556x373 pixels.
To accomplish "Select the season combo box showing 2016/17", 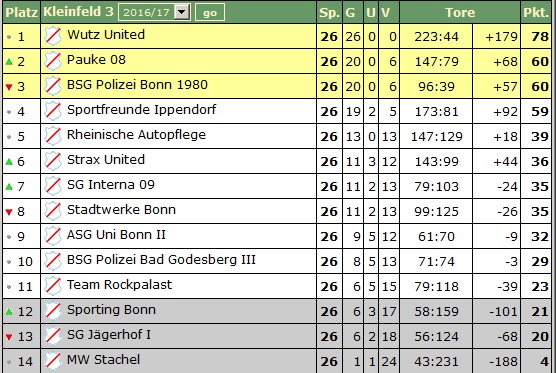I will point(154,12).
